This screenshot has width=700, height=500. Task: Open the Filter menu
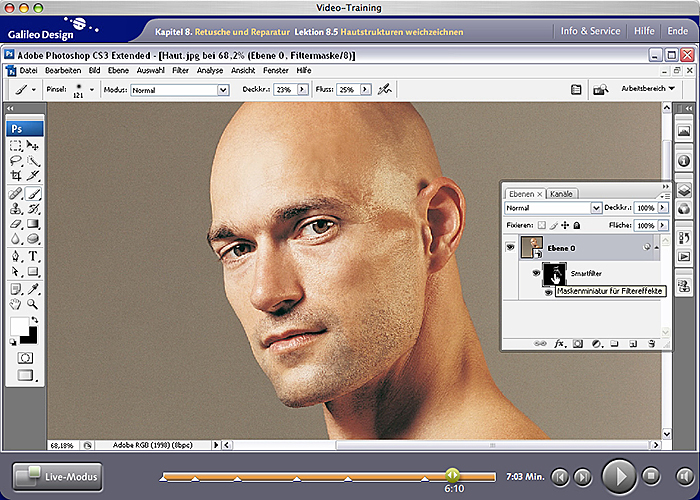(180, 71)
